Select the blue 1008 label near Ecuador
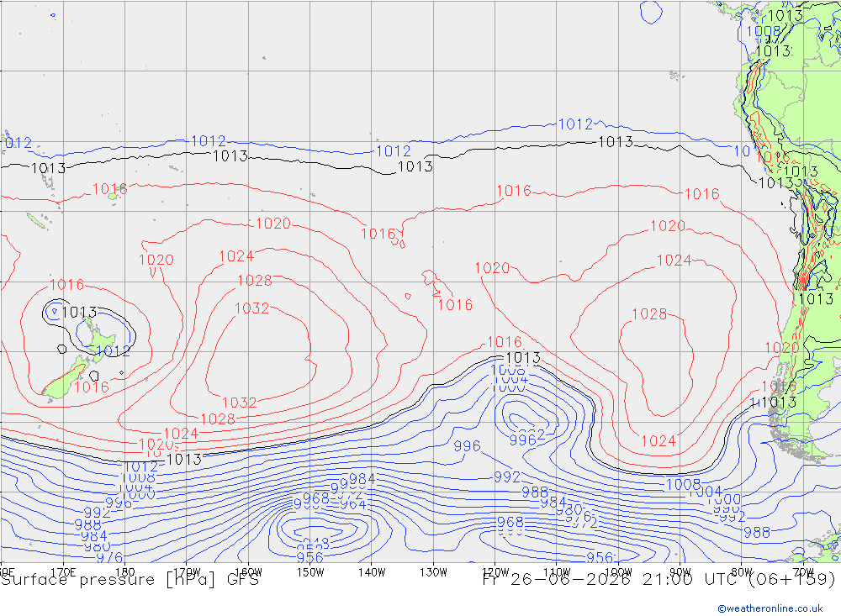The image size is (841, 616). coord(764,31)
